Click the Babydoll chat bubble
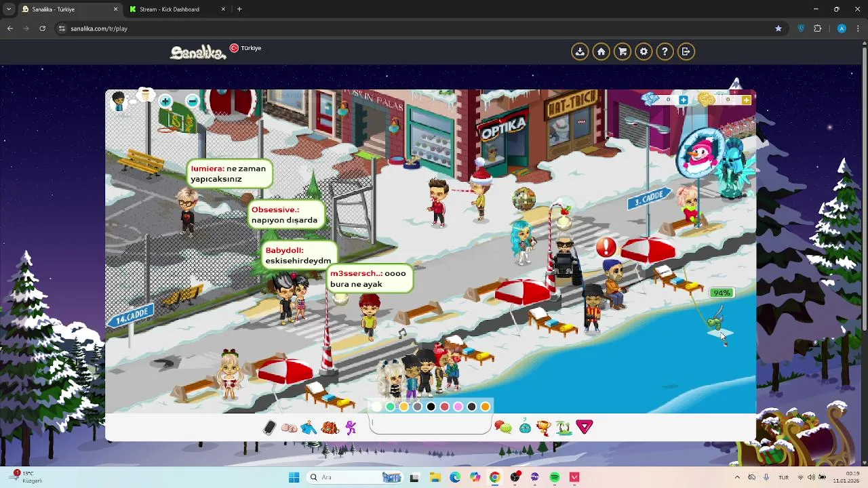This screenshot has height=488, width=868. (299, 256)
